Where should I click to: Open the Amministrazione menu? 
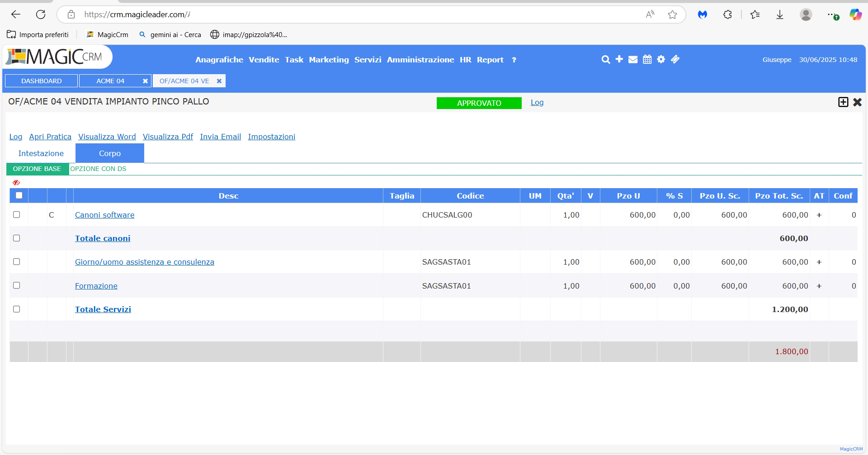pyautogui.click(x=420, y=60)
